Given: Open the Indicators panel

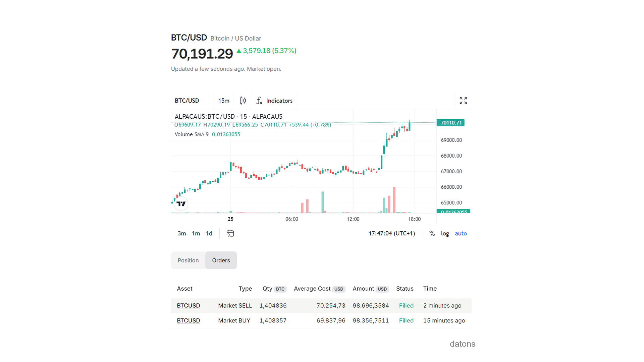Looking at the screenshot, I should pos(274,101).
